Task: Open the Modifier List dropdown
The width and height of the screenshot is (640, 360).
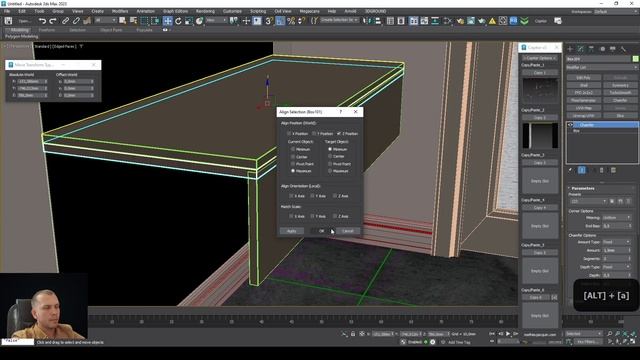Action: point(602,67)
